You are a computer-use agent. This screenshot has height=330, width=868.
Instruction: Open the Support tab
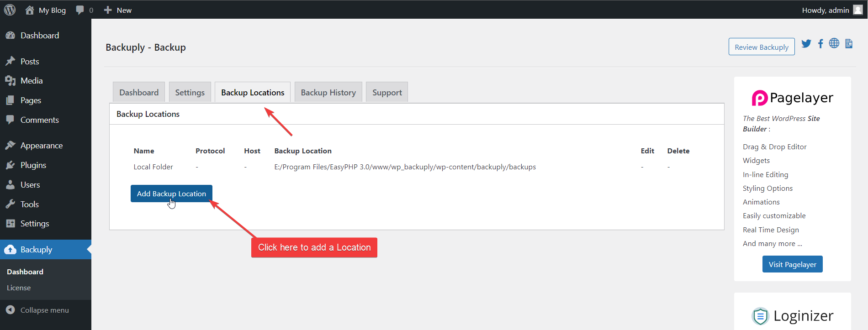coord(387,92)
